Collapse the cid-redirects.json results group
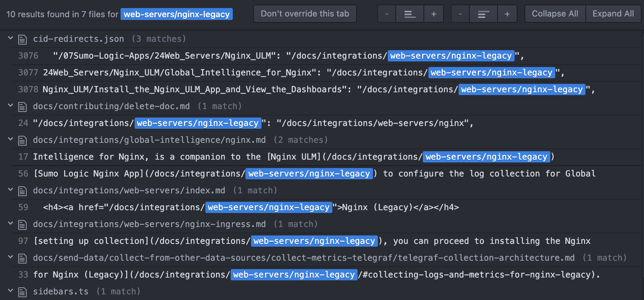The image size is (644, 300). tap(11, 38)
